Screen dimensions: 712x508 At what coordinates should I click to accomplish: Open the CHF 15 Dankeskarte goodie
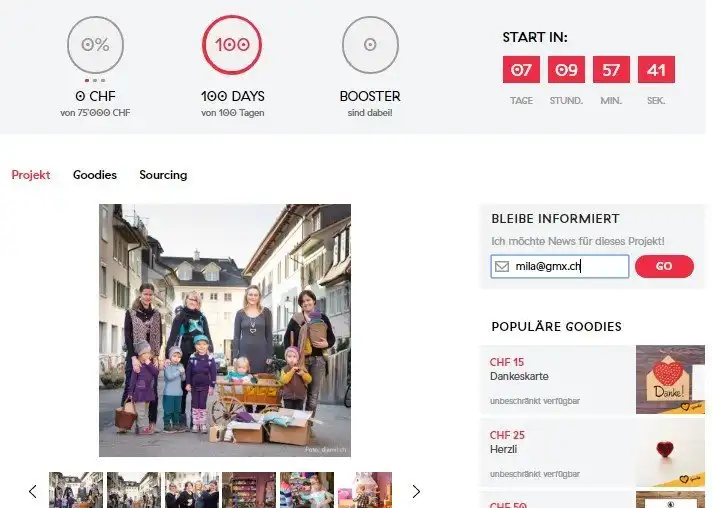click(x=557, y=379)
